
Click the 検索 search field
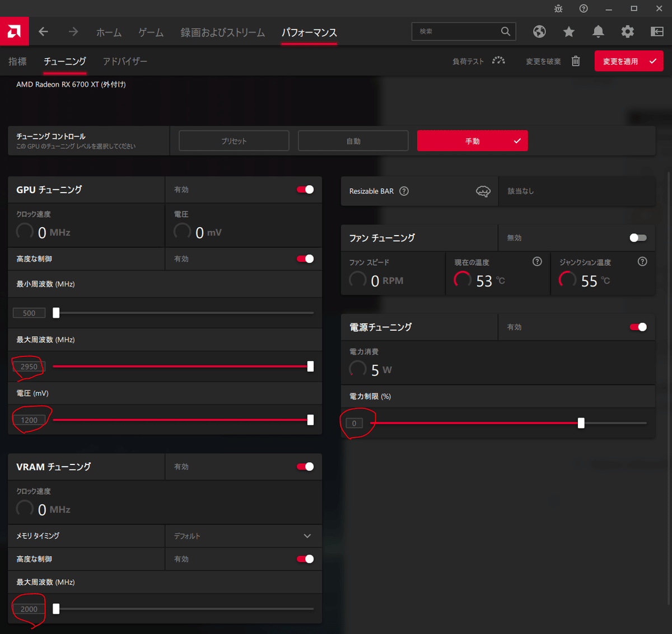[x=464, y=31]
